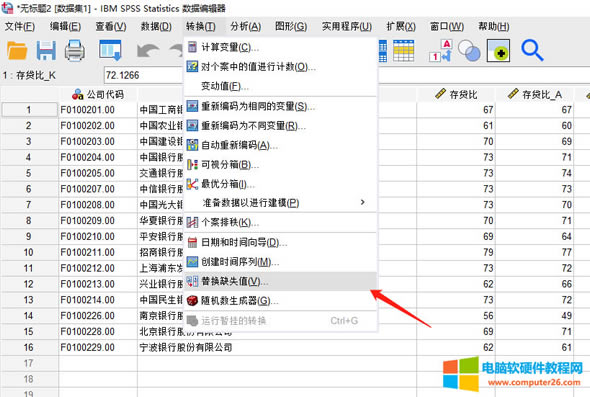The height and width of the screenshot is (397, 590).
Task: Open 随机数生成器(G) menu item
Action: (280, 301)
